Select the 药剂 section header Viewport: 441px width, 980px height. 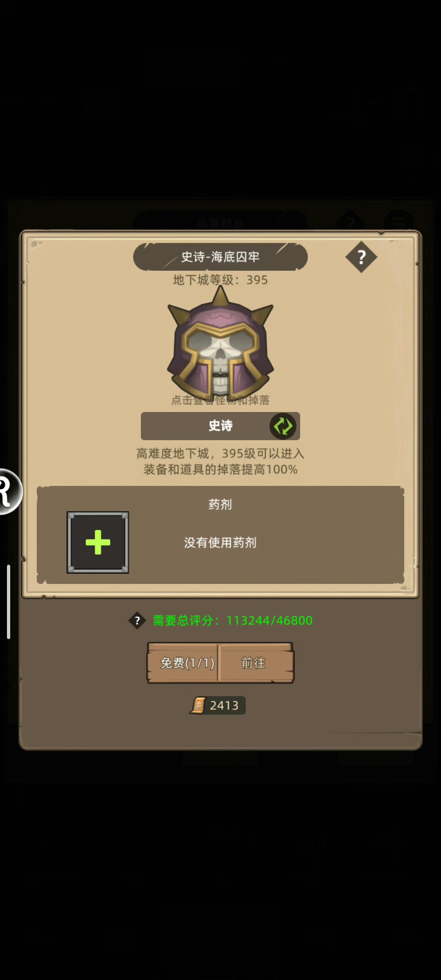(220, 504)
